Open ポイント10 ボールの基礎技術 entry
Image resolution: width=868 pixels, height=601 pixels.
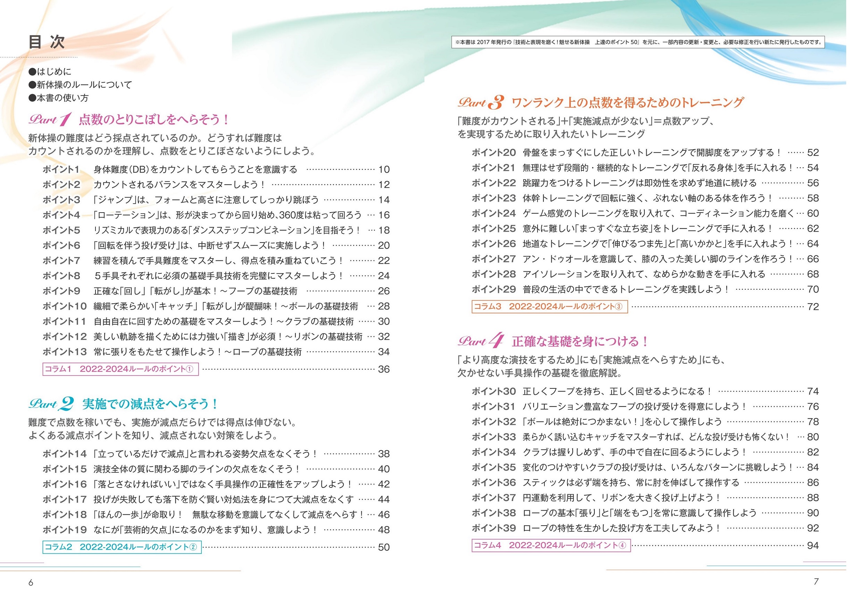click(x=216, y=306)
